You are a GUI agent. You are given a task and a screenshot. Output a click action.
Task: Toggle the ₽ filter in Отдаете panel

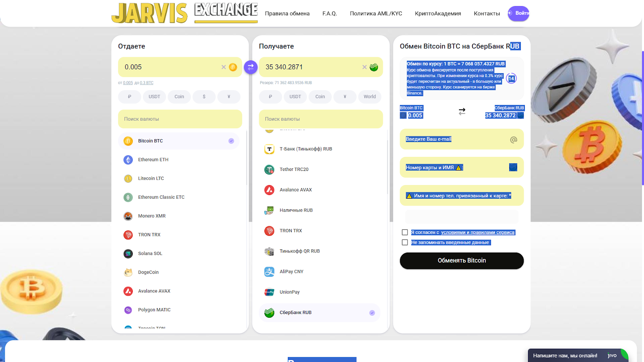tap(130, 97)
